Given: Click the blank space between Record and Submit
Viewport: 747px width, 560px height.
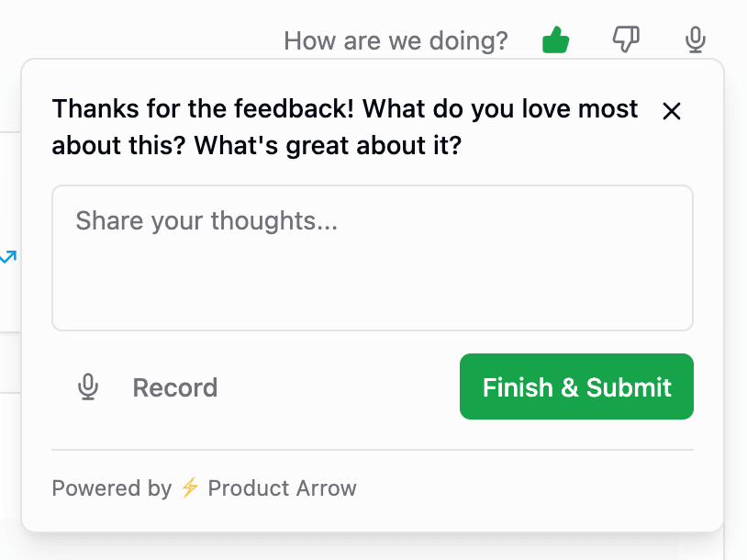Looking at the screenshot, I should [338, 387].
